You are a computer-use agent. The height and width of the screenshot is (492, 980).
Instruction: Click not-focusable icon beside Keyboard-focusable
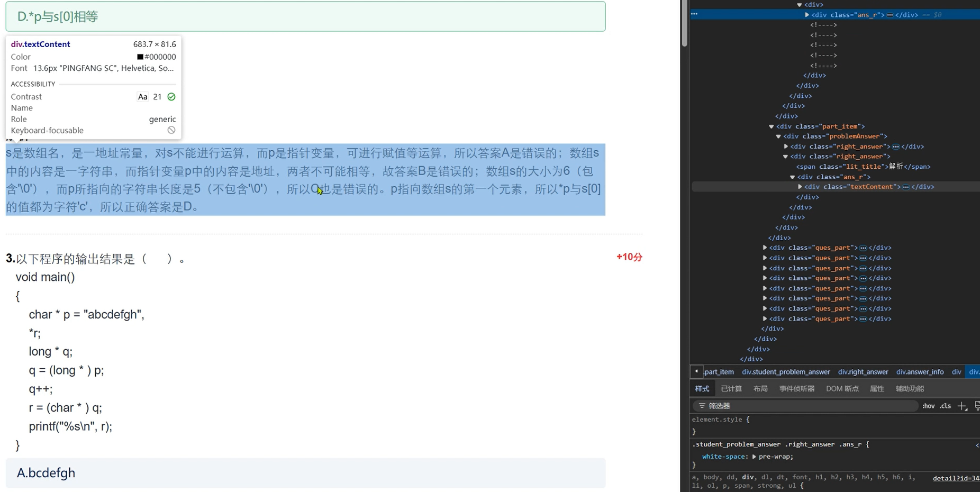[x=171, y=130]
